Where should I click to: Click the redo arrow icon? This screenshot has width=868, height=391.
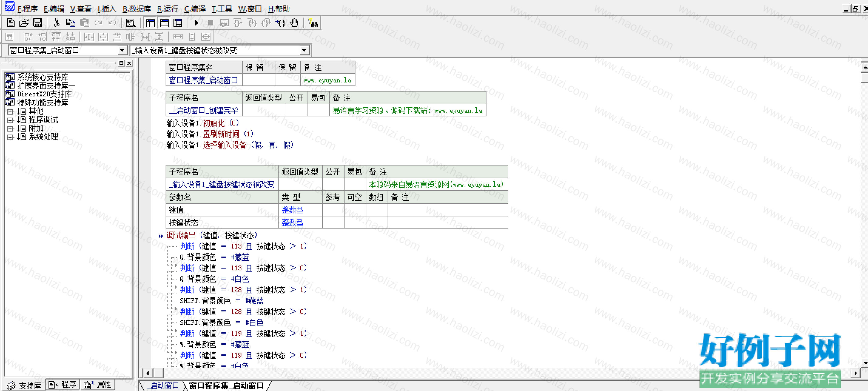[98, 23]
